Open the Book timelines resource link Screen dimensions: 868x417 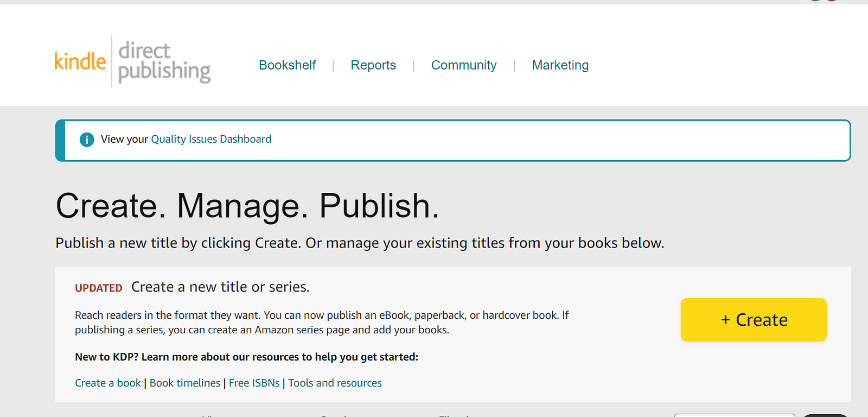(185, 383)
